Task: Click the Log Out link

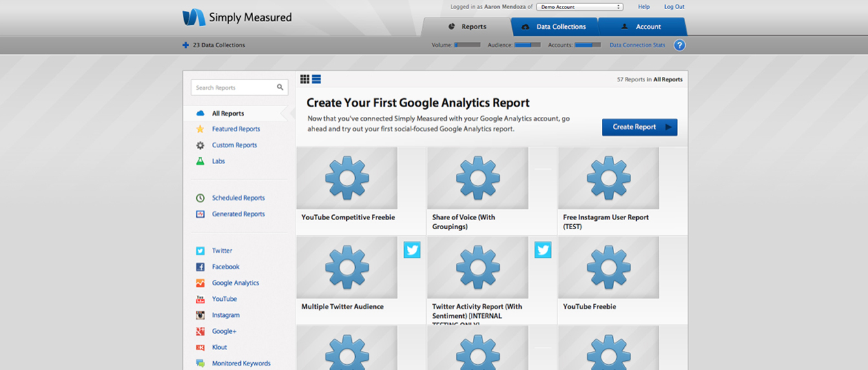Action: 674,7
